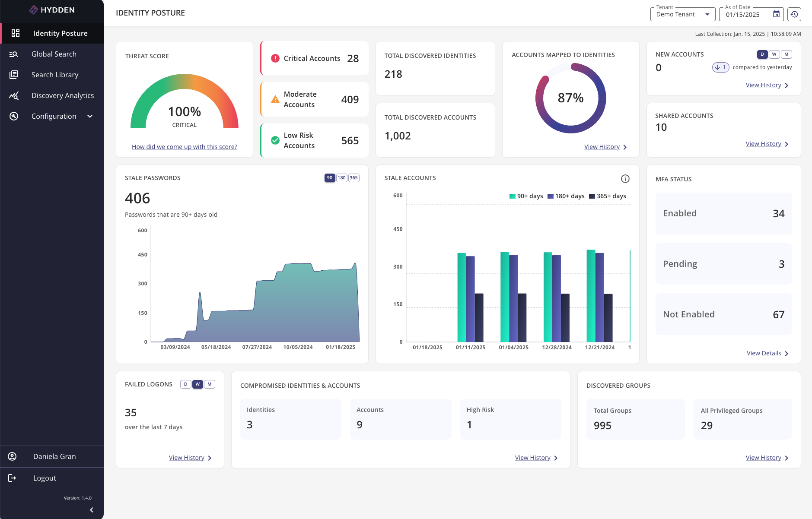Open the As of Date calendar picker
This screenshot has height=519, width=812.
776,14
